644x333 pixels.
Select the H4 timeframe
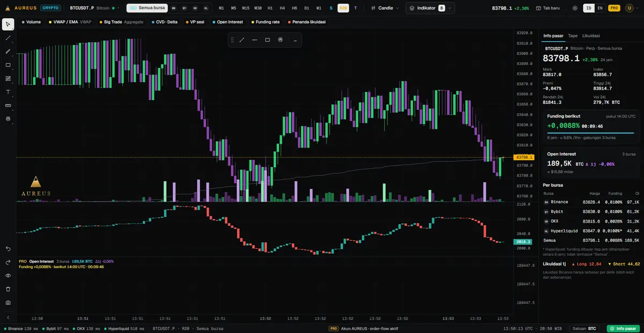point(282,8)
